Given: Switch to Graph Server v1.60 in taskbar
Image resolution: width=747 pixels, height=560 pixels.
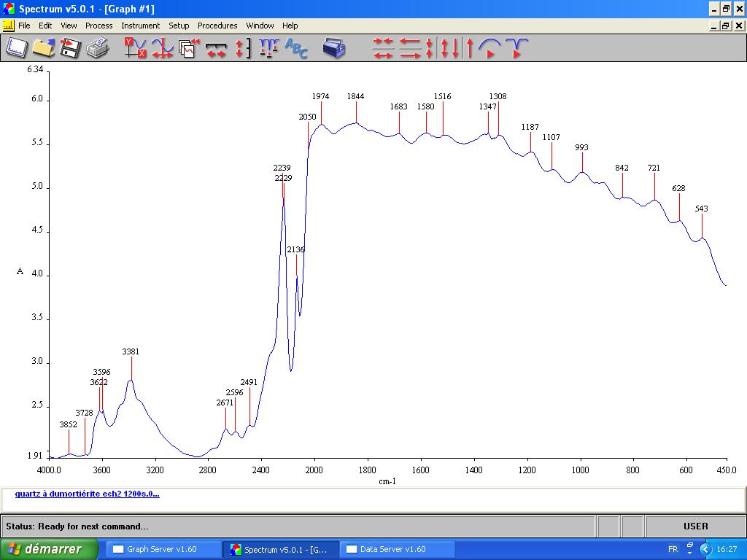Looking at the screenshot, I should coord(163,549).
